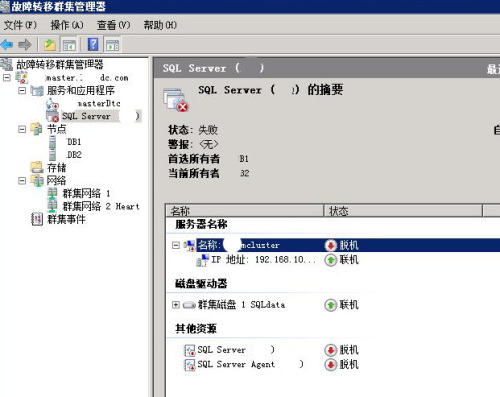Open 群集事件 in the tree
500x397 pixels.
(x=66, y=219)
